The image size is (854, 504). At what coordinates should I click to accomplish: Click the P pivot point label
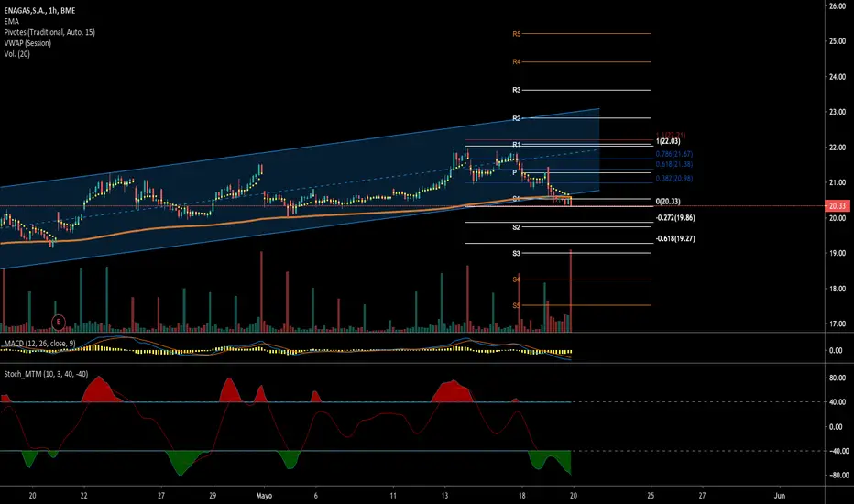point(515,172)
